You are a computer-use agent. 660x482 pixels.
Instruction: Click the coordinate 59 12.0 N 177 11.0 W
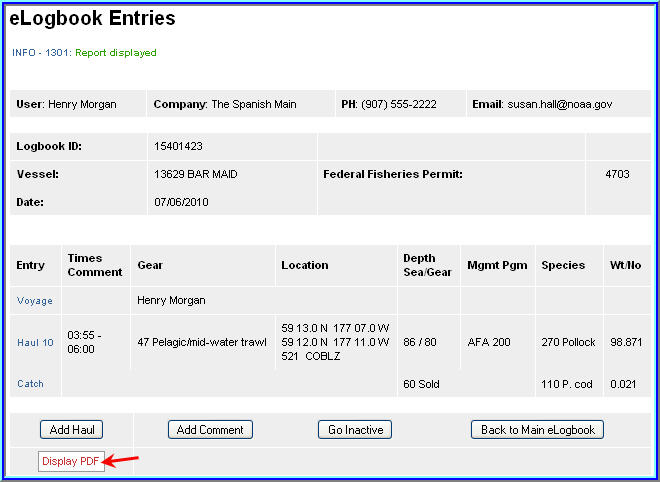(x=335, y=342)
